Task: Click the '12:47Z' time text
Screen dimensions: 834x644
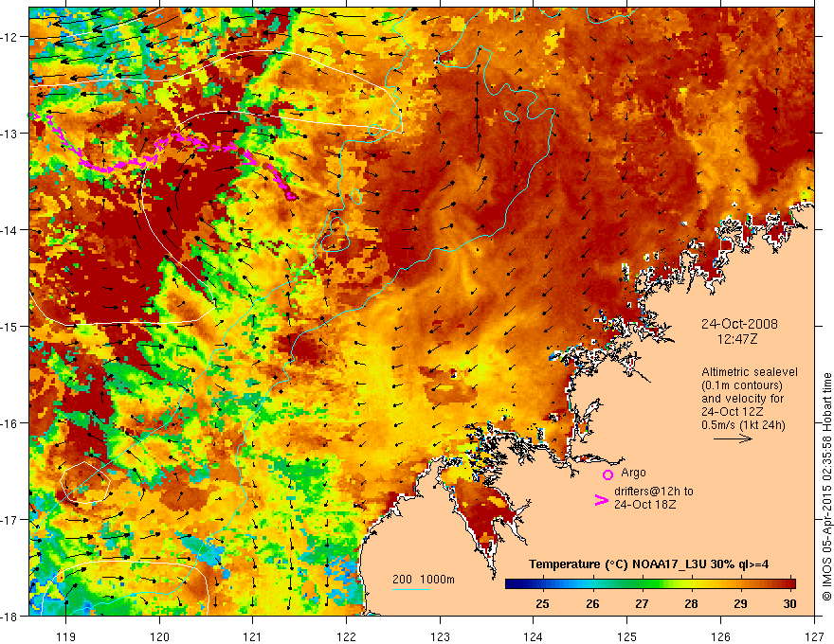Action: coord(737,338)
